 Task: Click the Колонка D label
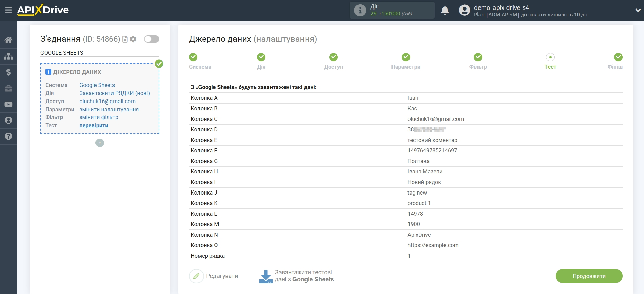coord(204,129)
